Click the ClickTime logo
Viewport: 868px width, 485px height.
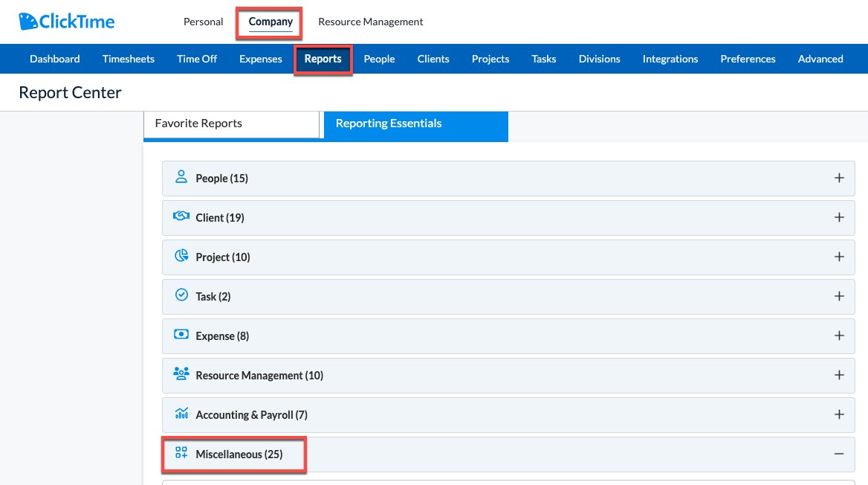66,22
